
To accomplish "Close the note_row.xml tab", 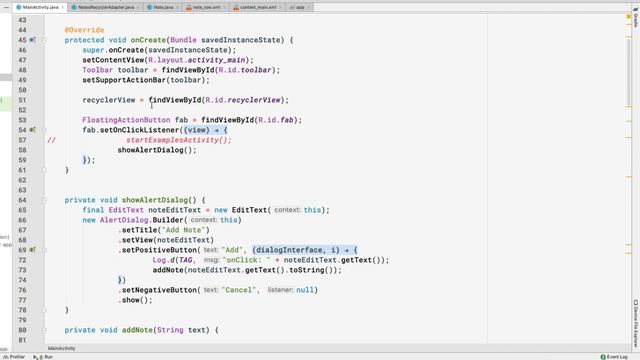I will (225, 7).
